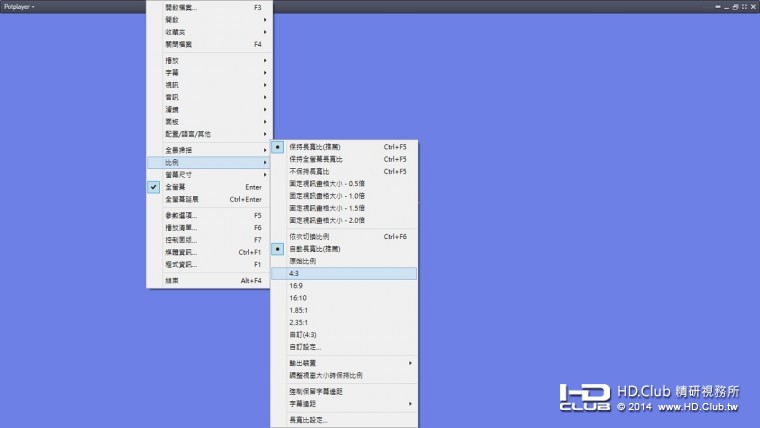760x428 pixels.
Task: Select the 1.85:1 aspect ratio
Action: coord(344,310)
